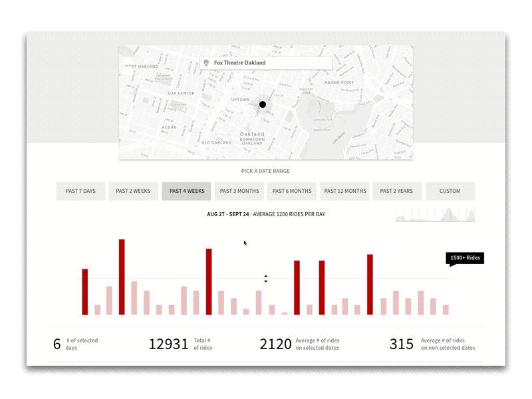Click the Old Oakland label on the map

(x=217, y=142)
